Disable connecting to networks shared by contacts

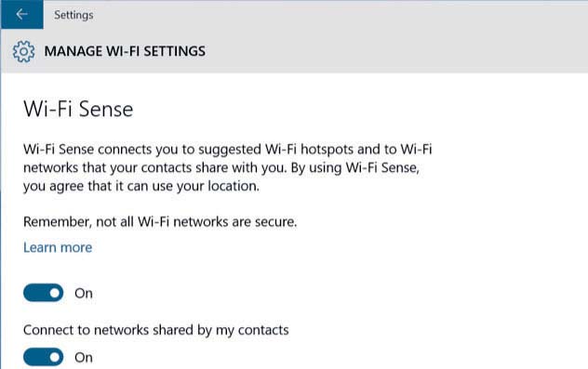43,357
